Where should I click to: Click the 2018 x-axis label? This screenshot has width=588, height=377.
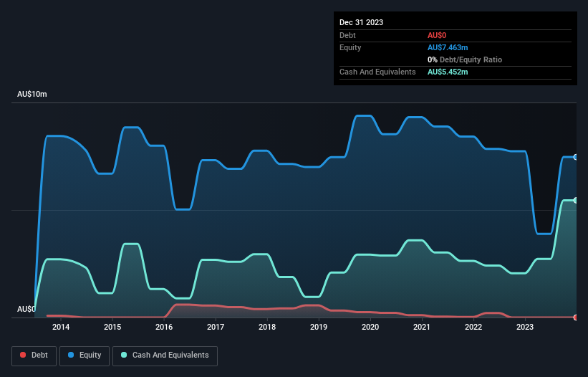pos(267,327)
